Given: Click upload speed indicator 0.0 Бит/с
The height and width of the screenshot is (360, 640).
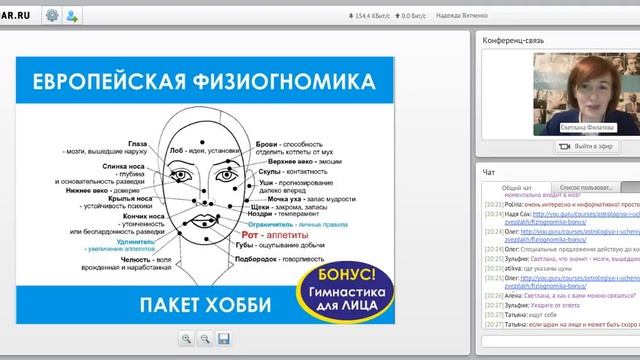Looking at the screenshot, I should (410, 16).
